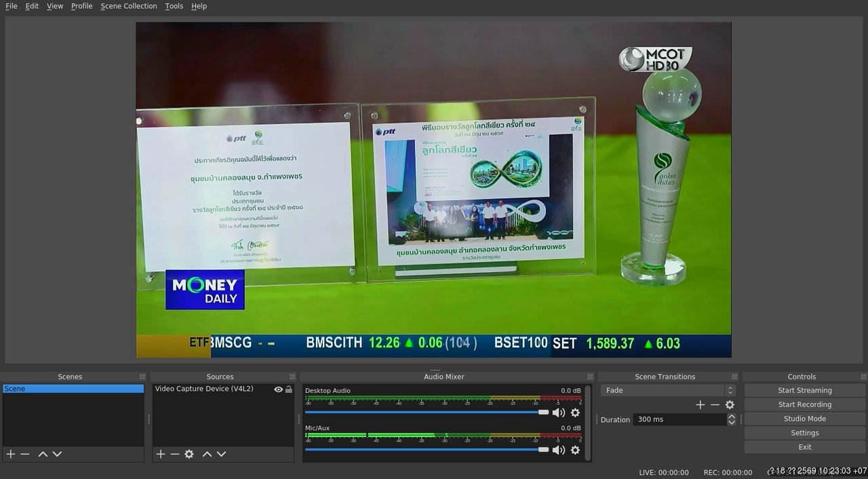Click Start Streaming button
Screen dimensions: 868x479
pyautogui.click(x=804, y=390)
